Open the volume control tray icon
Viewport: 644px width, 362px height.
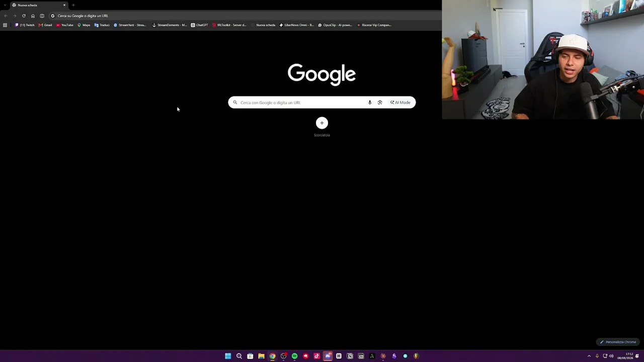pyautogui.click(x=611, y=356)
